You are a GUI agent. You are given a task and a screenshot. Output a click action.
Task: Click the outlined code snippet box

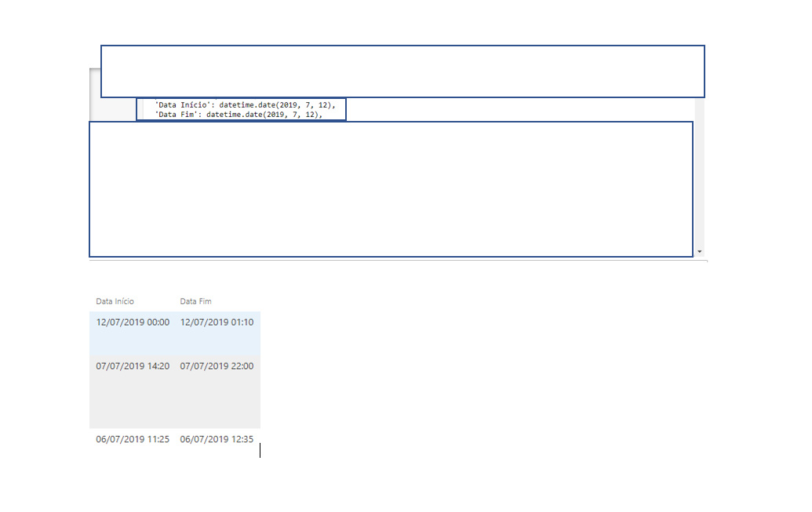[240, 109]
